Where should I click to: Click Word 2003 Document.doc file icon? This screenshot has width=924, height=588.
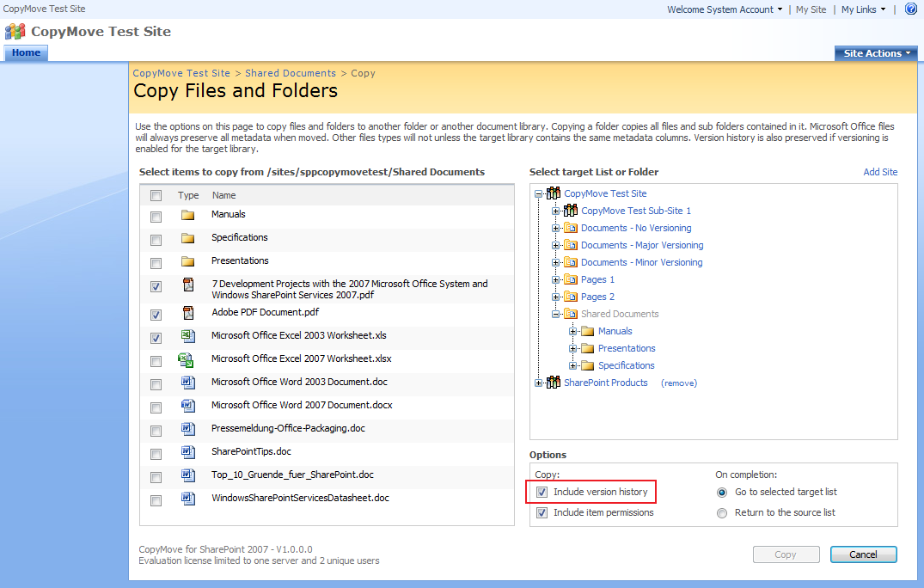pyautogui.click(x=188, y=383)
